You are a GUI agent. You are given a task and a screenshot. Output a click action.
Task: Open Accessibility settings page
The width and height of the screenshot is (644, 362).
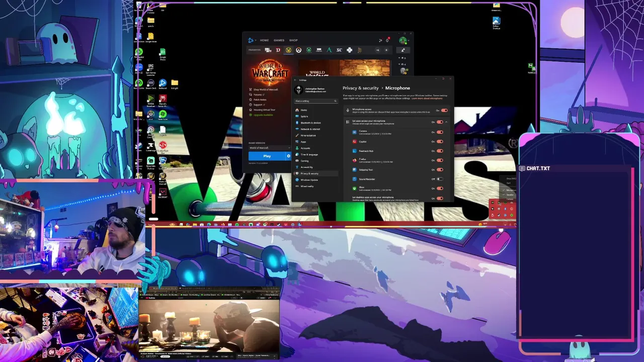tap(316, 167)
